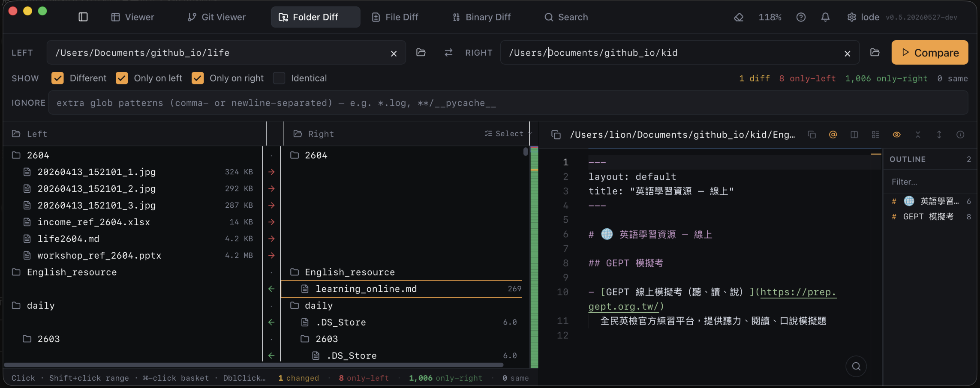
Task: Open the notifications bell
Action: [825, 17]
